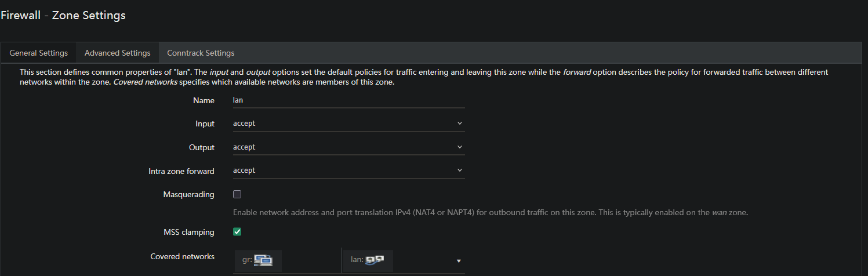Switch to the Advanced Settings tab
Viewport: 868px width, 276px height.
tap(118, 53)
